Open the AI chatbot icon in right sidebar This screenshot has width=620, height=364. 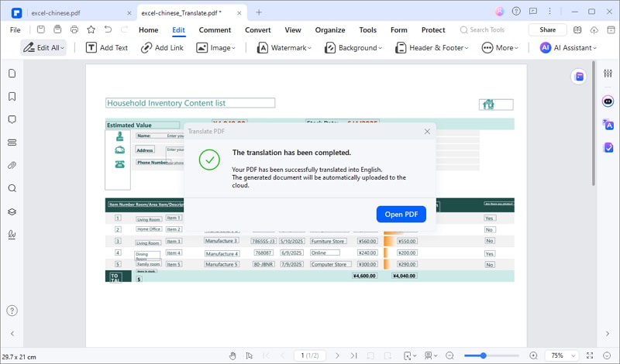point(608,101)
